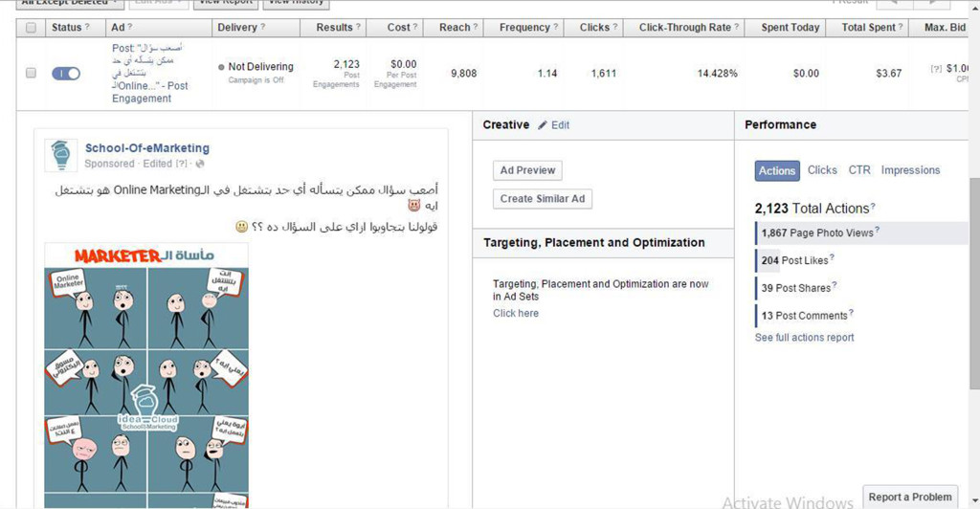Screen dimensions: 980x509
Task: Click the 'Performance' section heading
Action: coord(781,125)
